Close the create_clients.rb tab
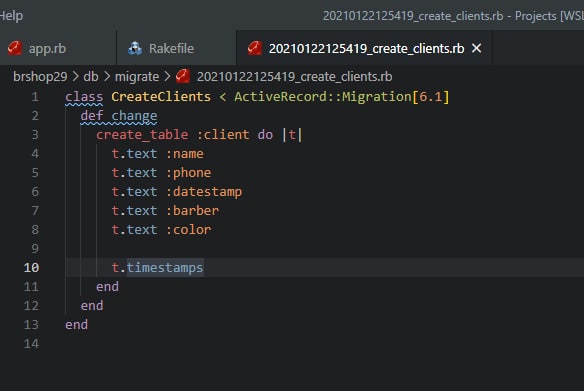Screen dimensions: 584x391 coord(477,48)
